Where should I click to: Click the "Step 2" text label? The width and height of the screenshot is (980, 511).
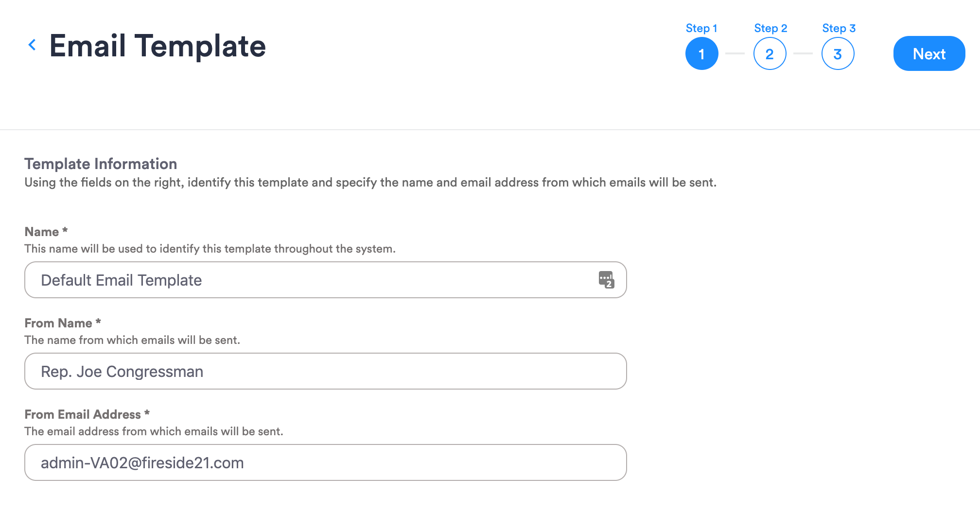[770, 28]
